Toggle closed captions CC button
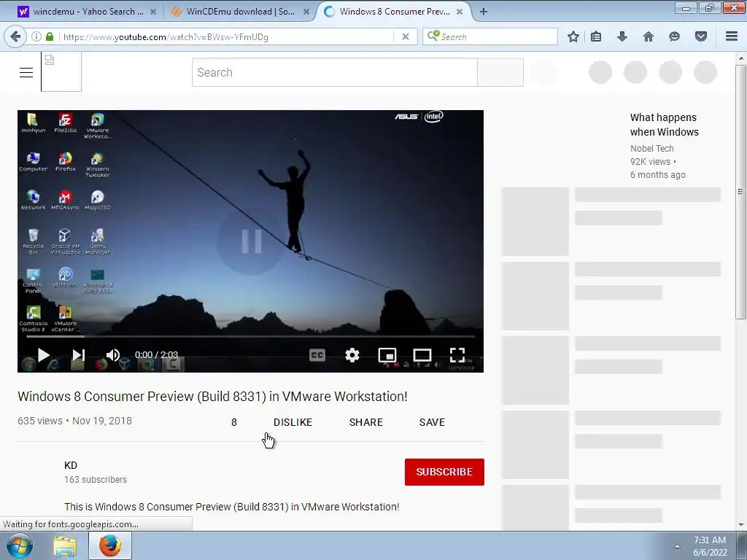This screenshot has width=747, height=560. (317, 355)
